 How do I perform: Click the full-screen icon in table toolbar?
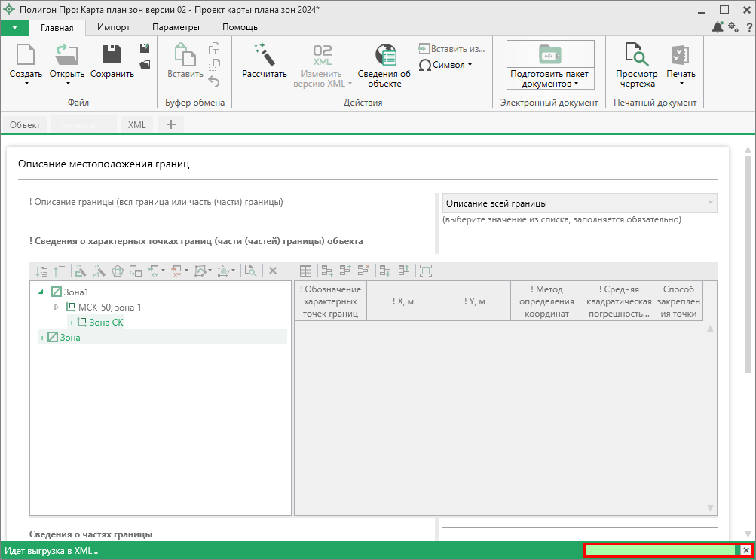pyautogui.click(x=426, y=271)
